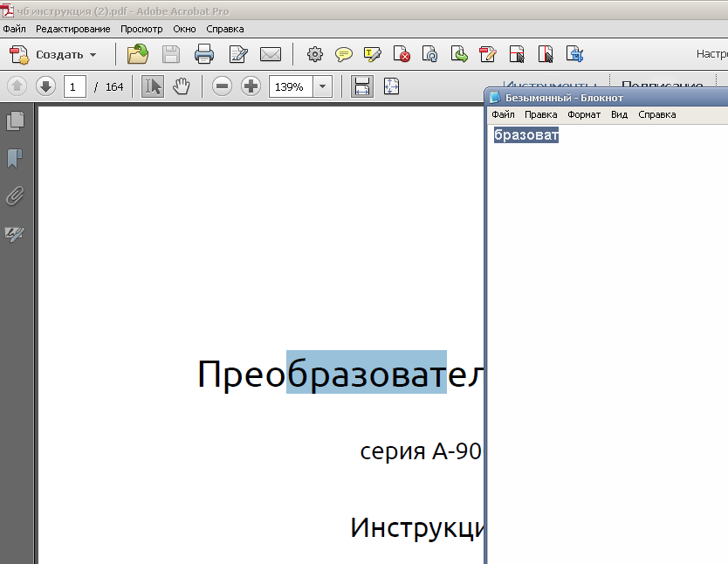Open the Просмотр menu
The image size is (728, 564).
pyautogui.click(x=141, y=29)
